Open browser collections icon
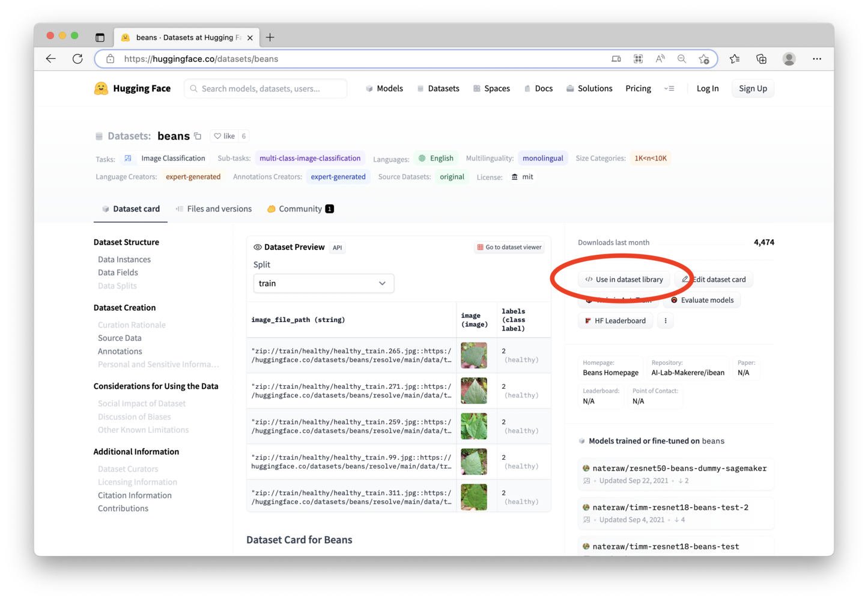This screenshot has width=868, height=601. [761, 59]
